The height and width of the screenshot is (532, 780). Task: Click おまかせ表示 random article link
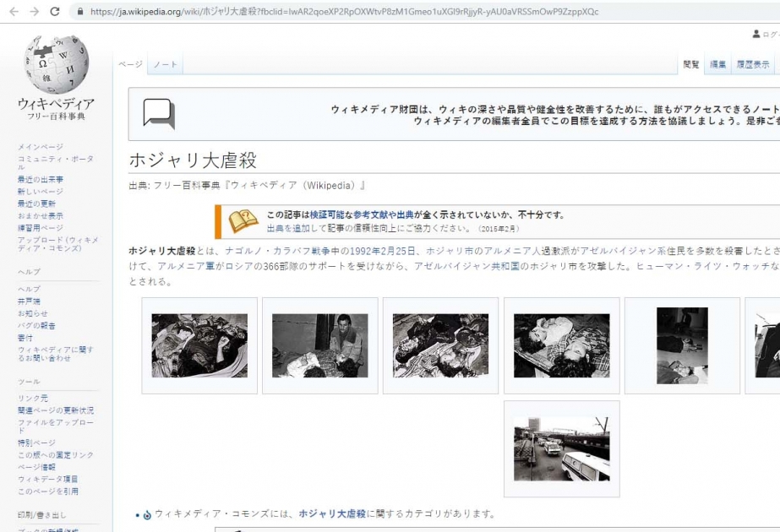pos(41,216)
